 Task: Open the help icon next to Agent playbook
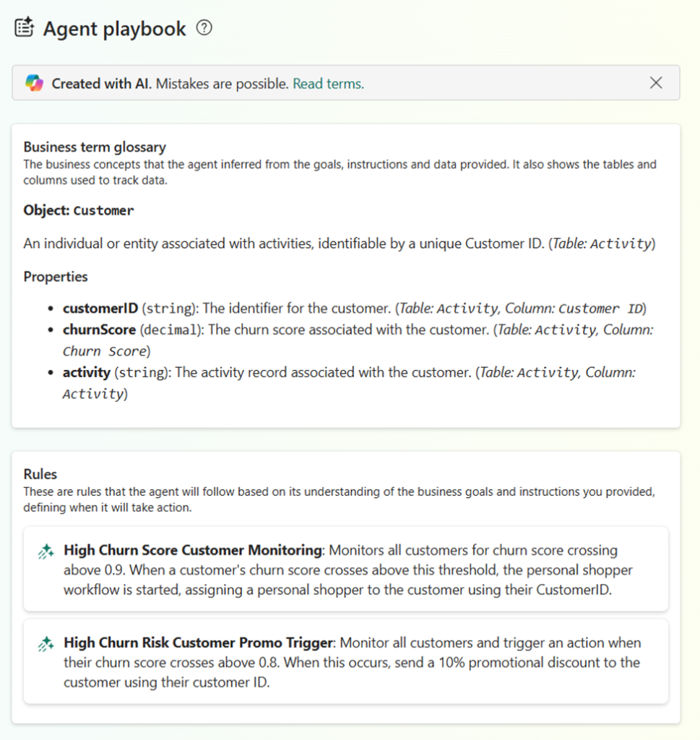point(204,27)
